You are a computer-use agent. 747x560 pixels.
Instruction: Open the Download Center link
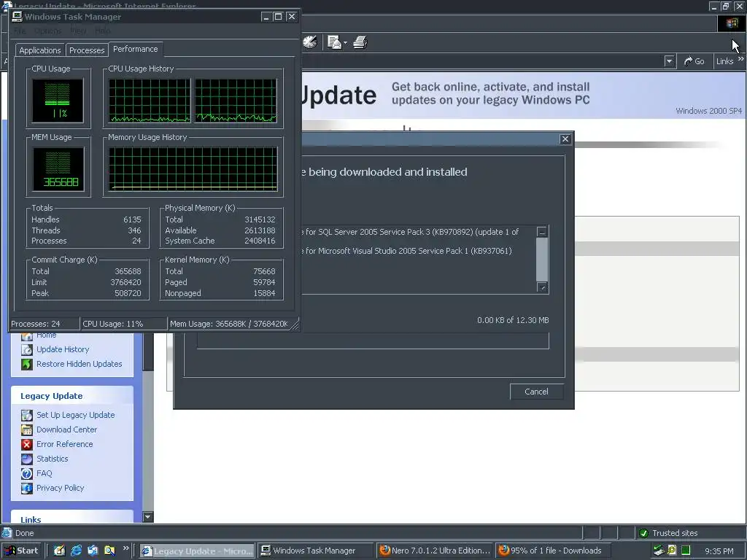(66, 429)
